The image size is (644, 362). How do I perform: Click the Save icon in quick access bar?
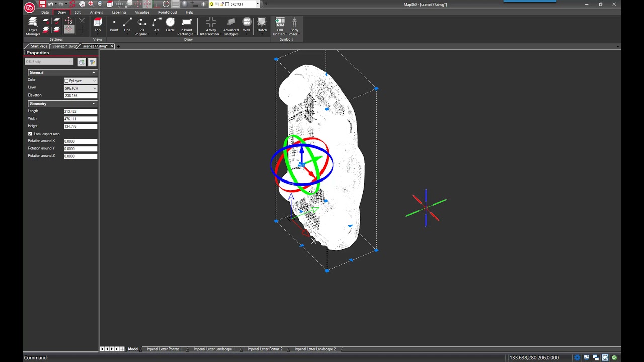[42, 4]
